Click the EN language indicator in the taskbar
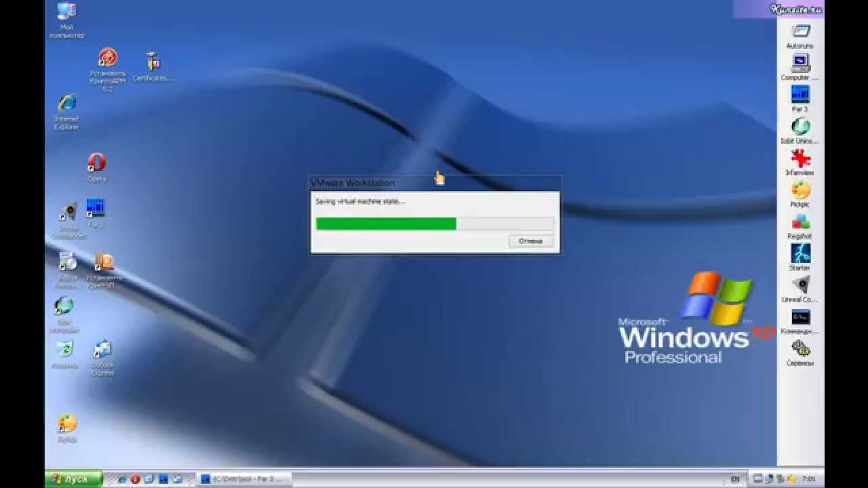Image resolution: width=868 pixels, height=488 pixels. point(736,479)
